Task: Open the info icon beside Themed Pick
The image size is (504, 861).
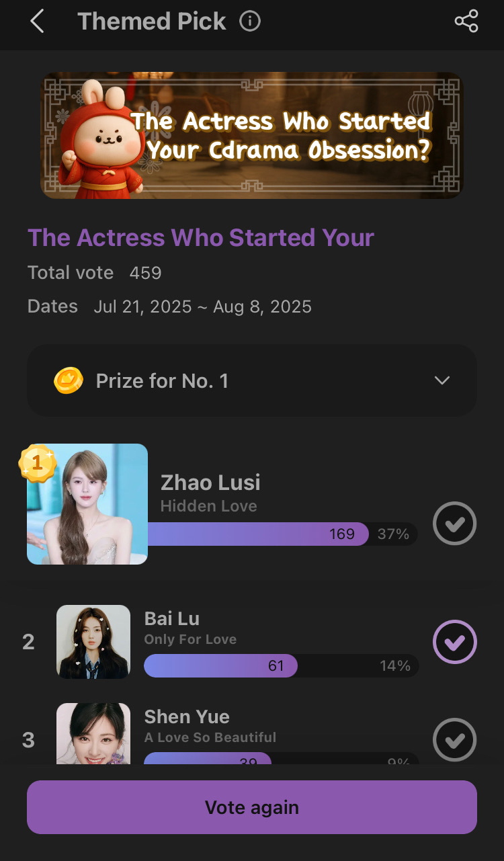Action: pyautogui.click(x=250, y=22)
